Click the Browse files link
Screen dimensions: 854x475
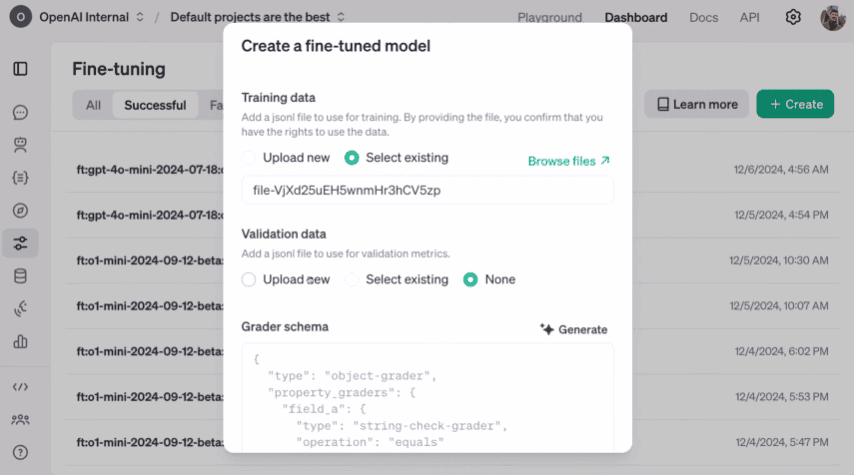[568, 161]
